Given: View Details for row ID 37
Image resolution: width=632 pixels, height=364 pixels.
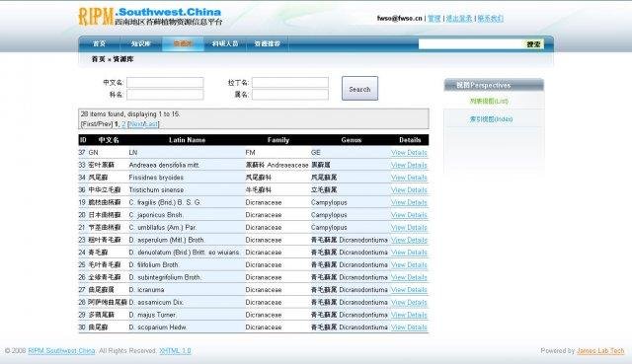Looking at the screenshot, I should tap(409, 153).
